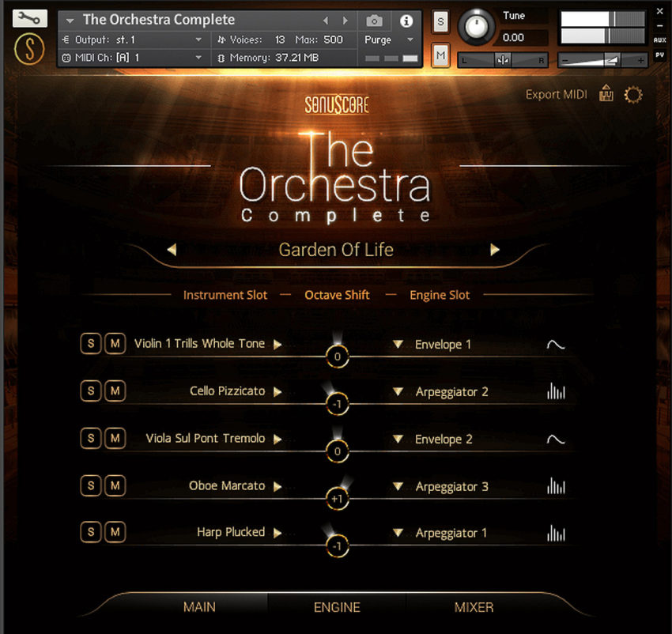The height and width of the screenshot is (634, 672).
Task: Click the Arpeggiator 2 bars icon
Action: [556, 391]
